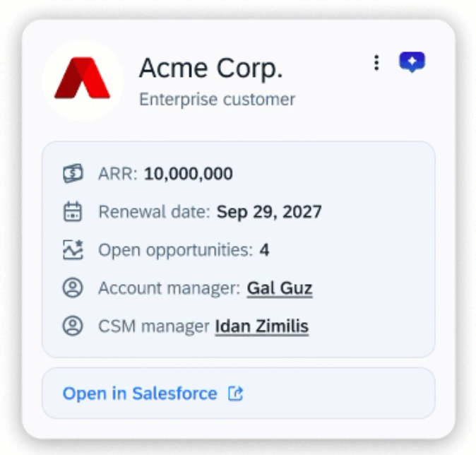Click the Renewal date: label
Image resolution: width=476 pixels, height=455 pixels.
click(x=155, y=212)
